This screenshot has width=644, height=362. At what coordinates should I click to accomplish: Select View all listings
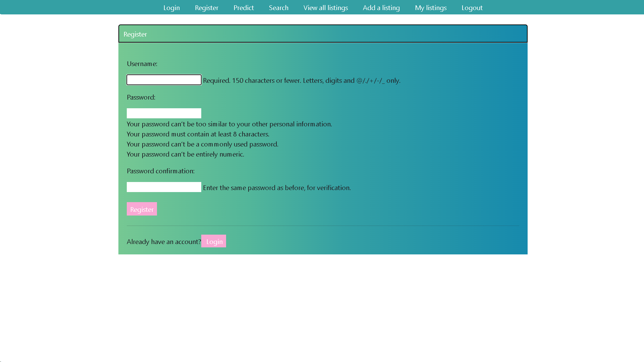pos(325,8)
